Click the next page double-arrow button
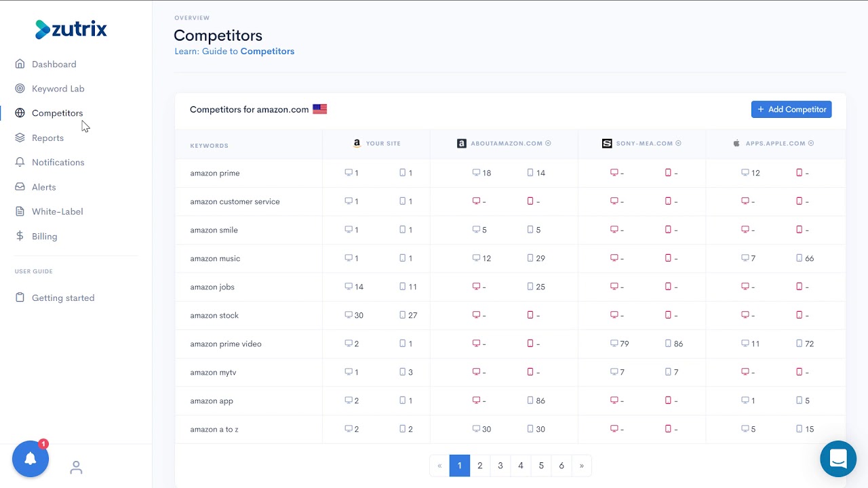 pos(582,466)
